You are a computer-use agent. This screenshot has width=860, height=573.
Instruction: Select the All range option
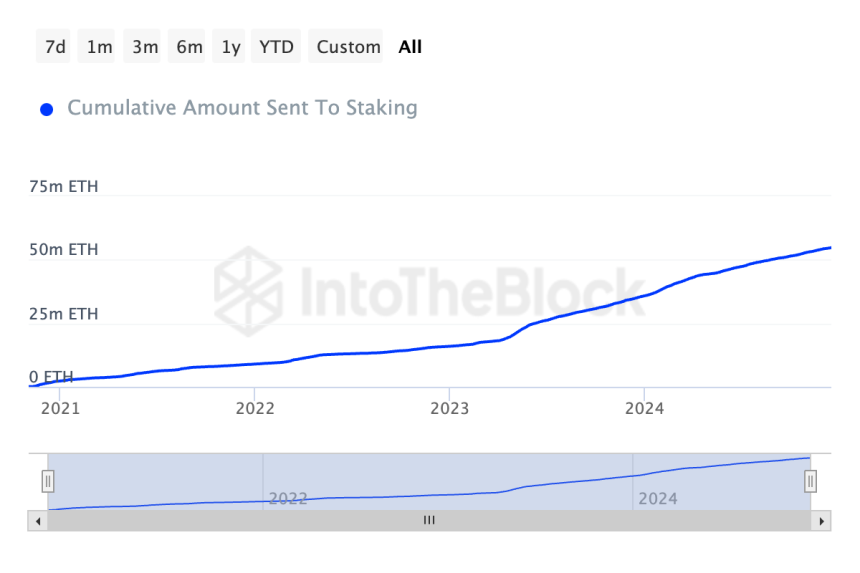tap(410, 47)
